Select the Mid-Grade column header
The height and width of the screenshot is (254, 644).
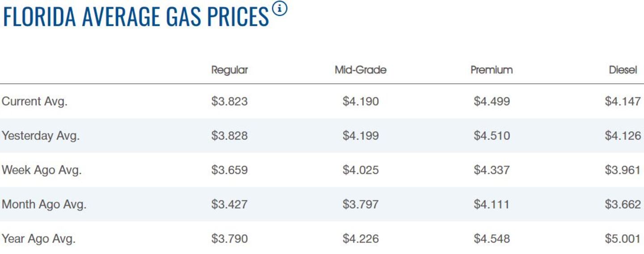pyautogui.click(x=360, y=70)
